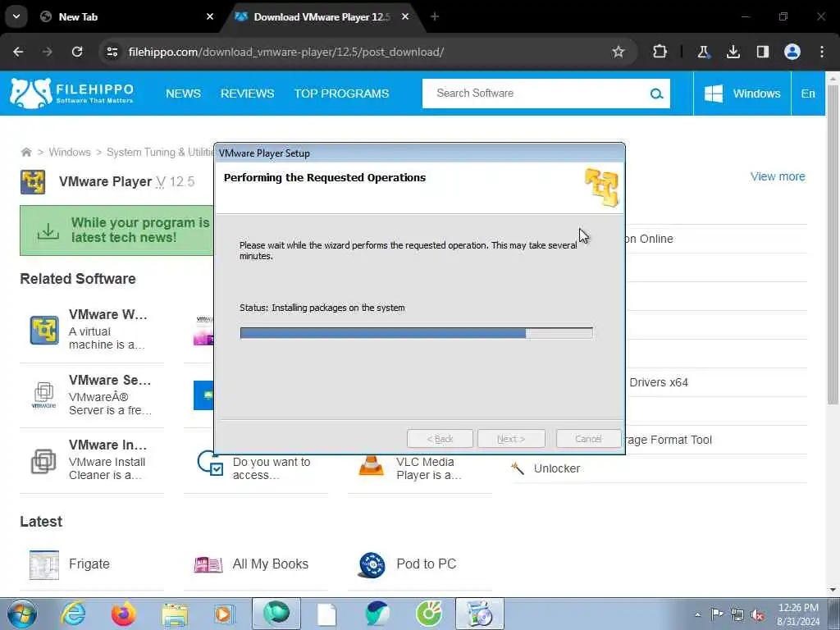Go back in browser history
Screen dimensions: 840x630
[x=18, y=52]
